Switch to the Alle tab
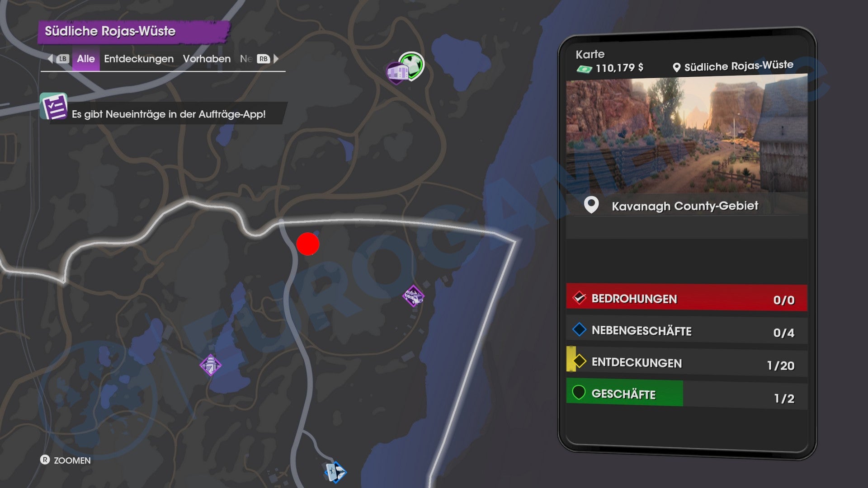Screen dimensions: 868x488 click(x=86, y=59)
